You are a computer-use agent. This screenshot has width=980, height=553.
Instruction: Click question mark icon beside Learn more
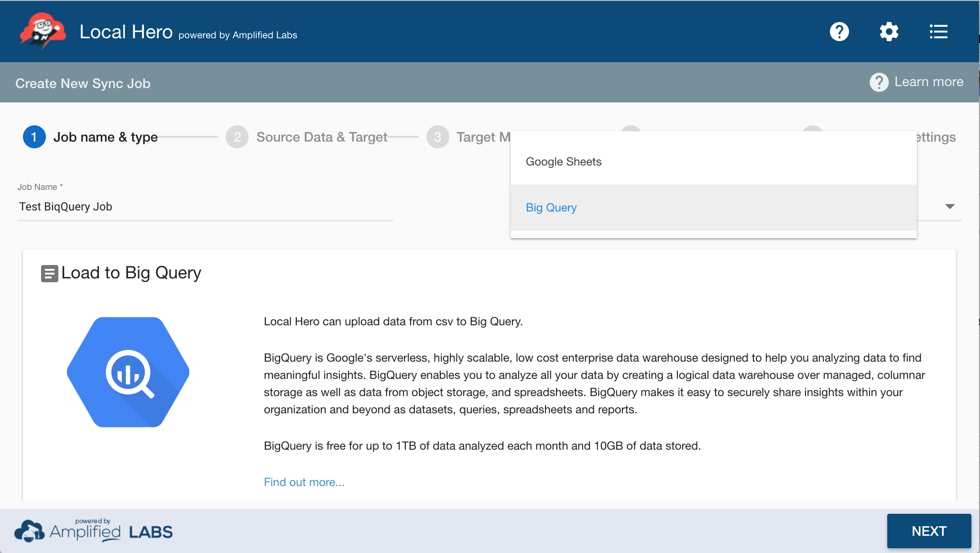(x=879, y=82)
